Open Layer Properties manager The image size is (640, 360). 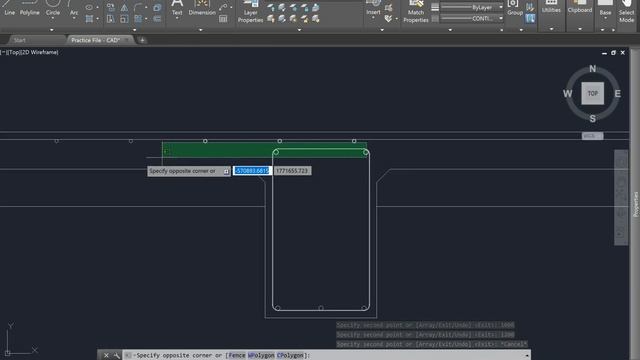250,11
